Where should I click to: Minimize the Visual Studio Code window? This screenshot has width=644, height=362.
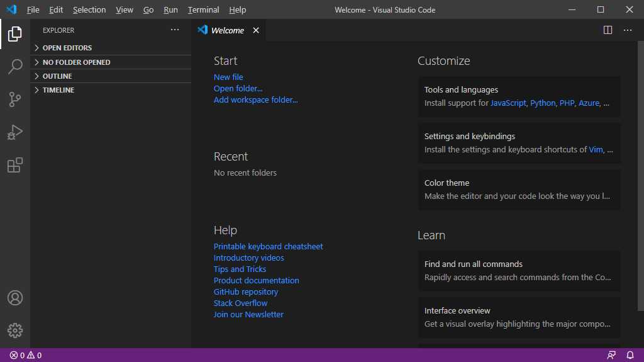click(x=572, y=9)
